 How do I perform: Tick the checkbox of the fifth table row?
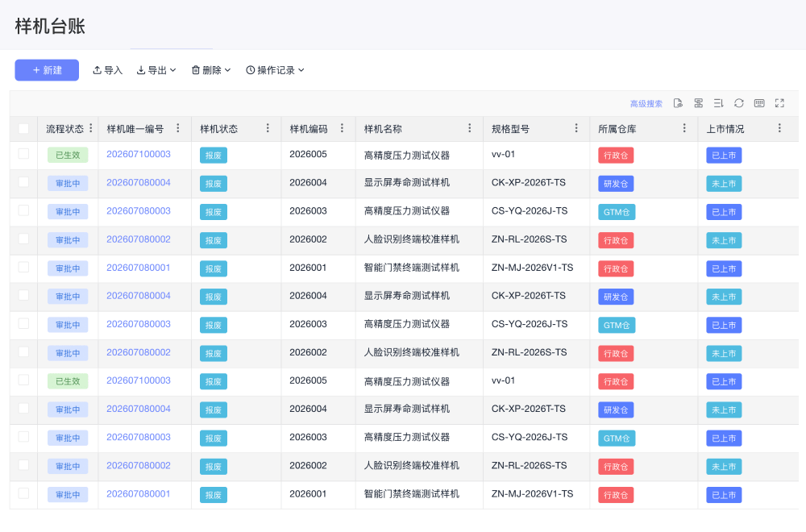coord(23,267)
